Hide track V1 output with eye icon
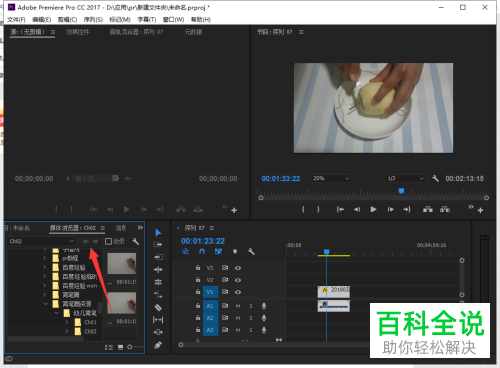The image size is (500, 368). coord(238,292)
